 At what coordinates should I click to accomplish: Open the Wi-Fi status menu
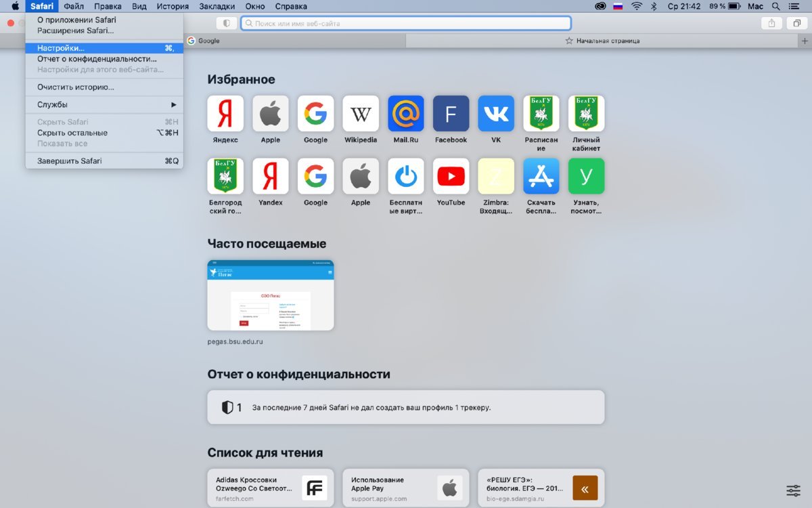pos(636,6)
